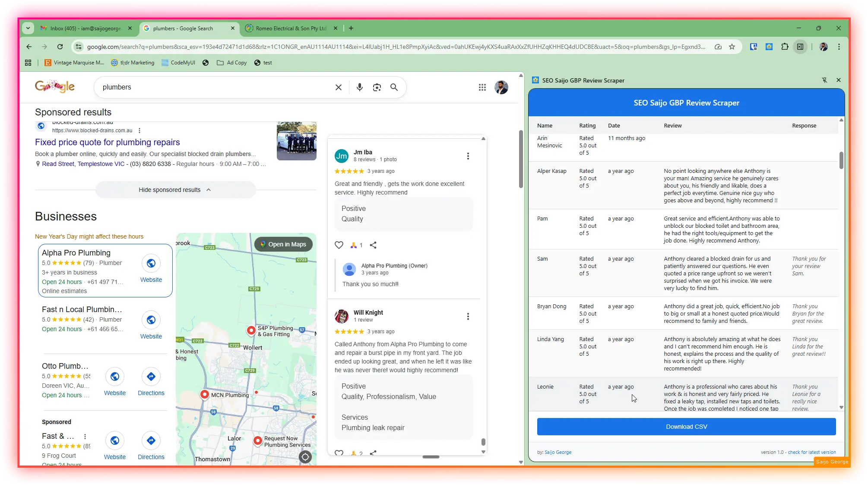Switch to Romeo Electrical tab

289,28
